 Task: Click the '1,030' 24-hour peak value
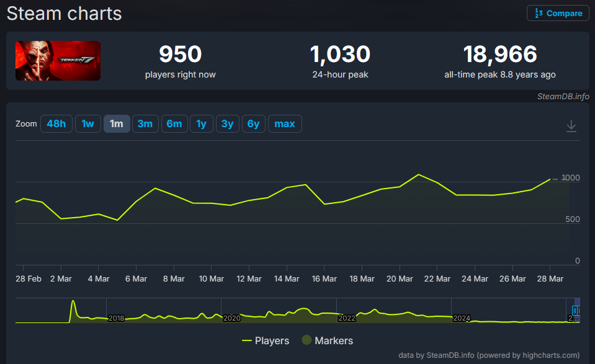coord(340,54)
